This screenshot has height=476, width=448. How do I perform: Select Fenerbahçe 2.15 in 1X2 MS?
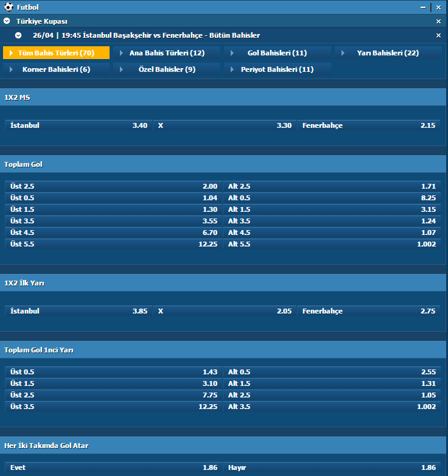[369, 125]
